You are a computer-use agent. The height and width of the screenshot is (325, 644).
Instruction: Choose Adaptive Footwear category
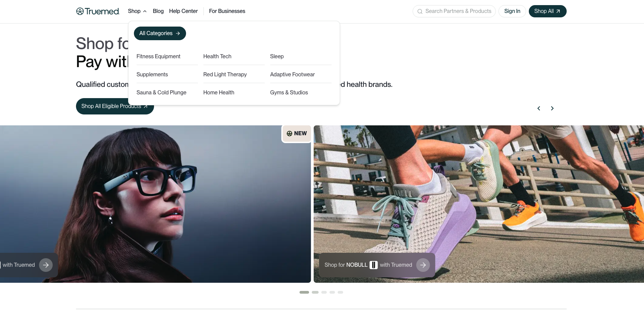coord(292,75)
